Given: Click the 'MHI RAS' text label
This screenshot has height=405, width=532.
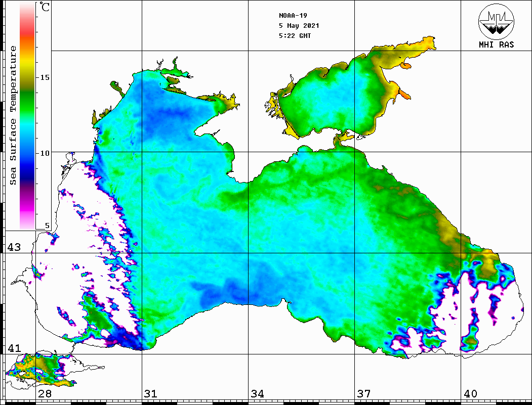Looking at the screenshot, I should 496,44.
